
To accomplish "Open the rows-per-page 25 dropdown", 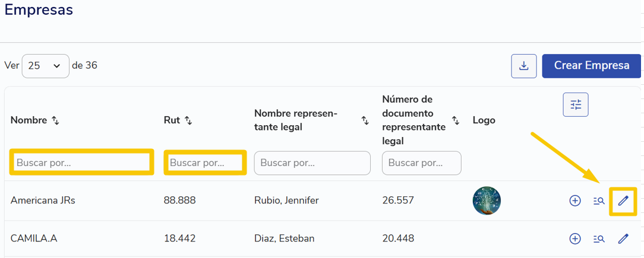I will click(46, 66).
